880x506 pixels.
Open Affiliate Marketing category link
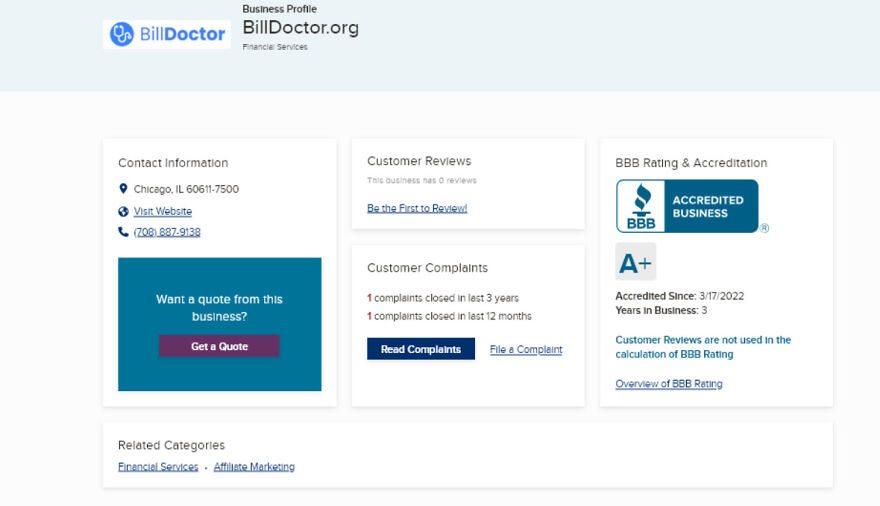click(254, 467)
